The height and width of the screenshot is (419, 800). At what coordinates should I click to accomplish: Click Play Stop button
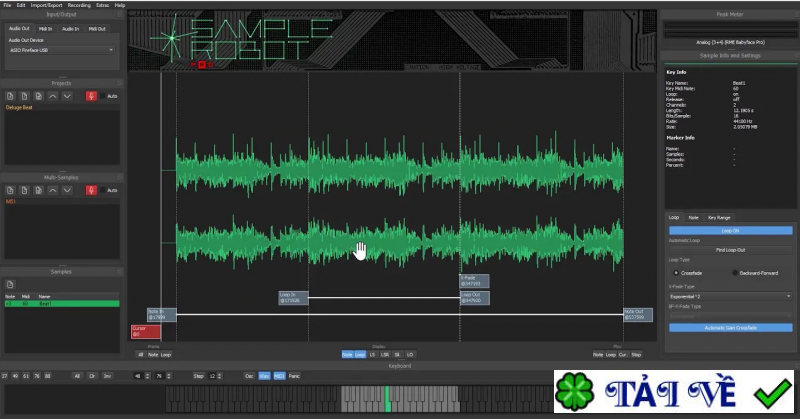coord(636,355)
